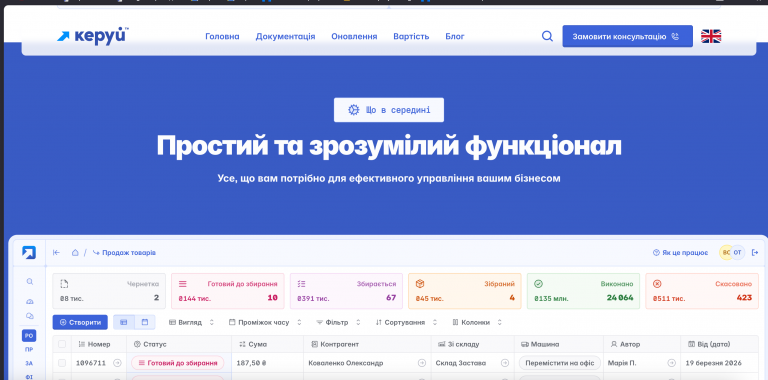Click the Створити button
This screenshot has width=768, height=380.
pos(80,322)
